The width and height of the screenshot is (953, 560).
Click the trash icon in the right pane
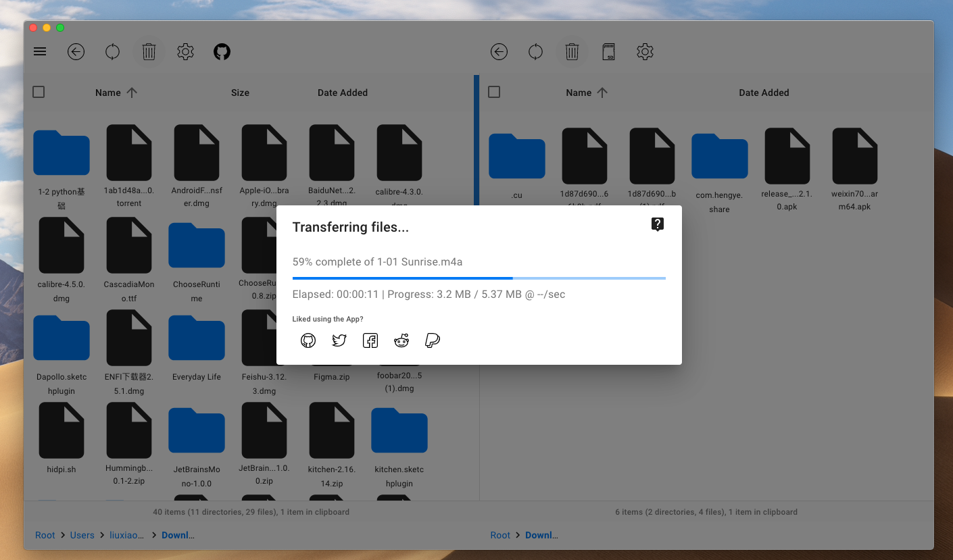(x=572, y=51)
